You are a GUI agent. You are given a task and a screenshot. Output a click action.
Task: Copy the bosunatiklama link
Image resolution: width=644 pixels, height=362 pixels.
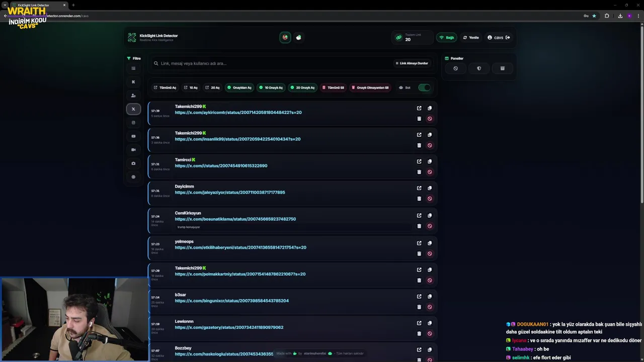point(430,216)
